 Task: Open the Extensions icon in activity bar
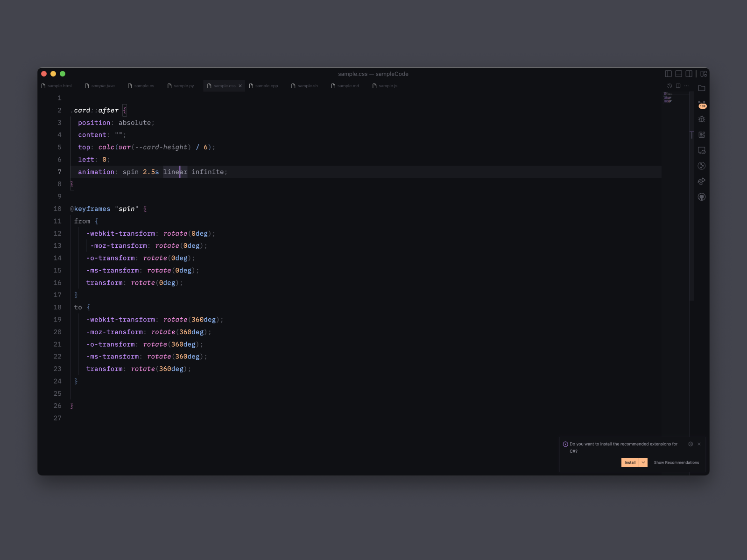coord(702,134)
